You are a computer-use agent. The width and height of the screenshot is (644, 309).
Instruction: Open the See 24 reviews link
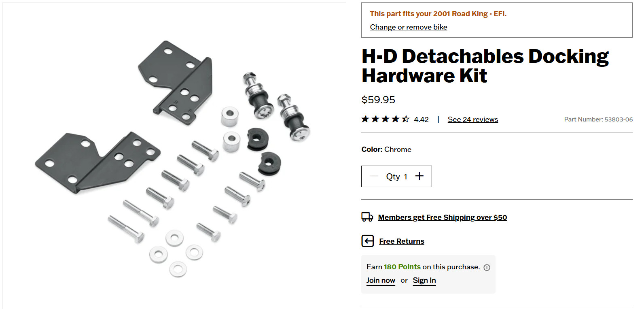(x=473, y=119)
